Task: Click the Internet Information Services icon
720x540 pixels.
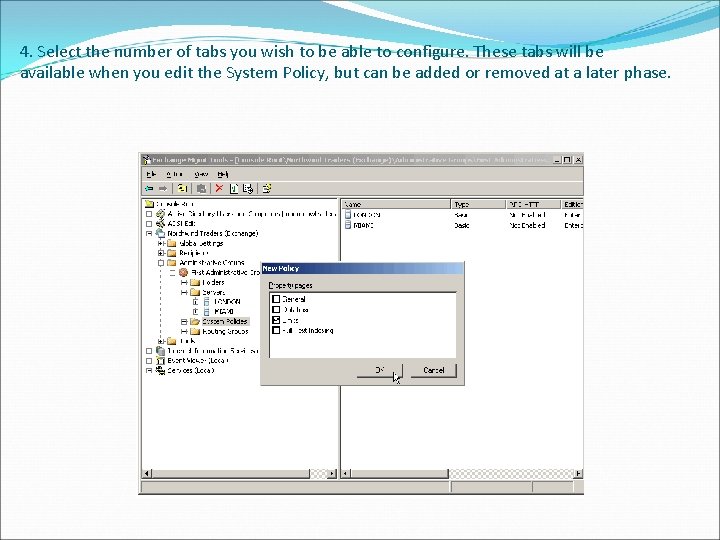Action: pos(160,350)
